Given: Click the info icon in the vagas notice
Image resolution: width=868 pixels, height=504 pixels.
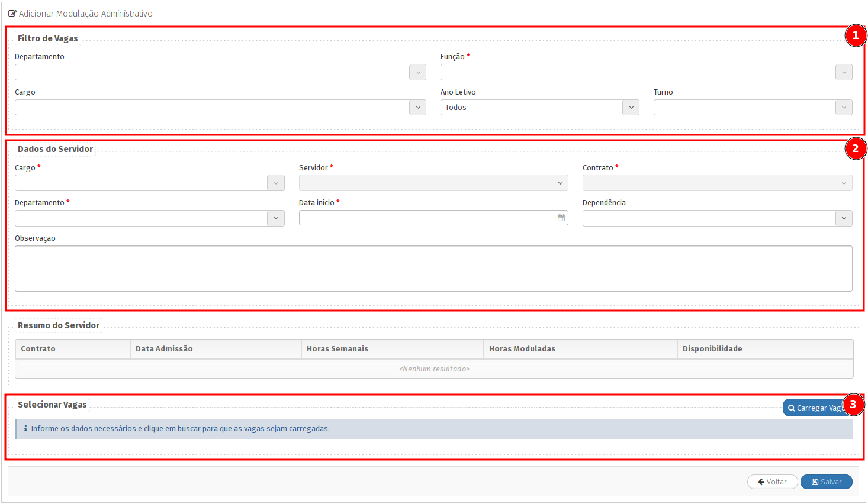Looking at the screenshot, I should click(x=25, y=429).
